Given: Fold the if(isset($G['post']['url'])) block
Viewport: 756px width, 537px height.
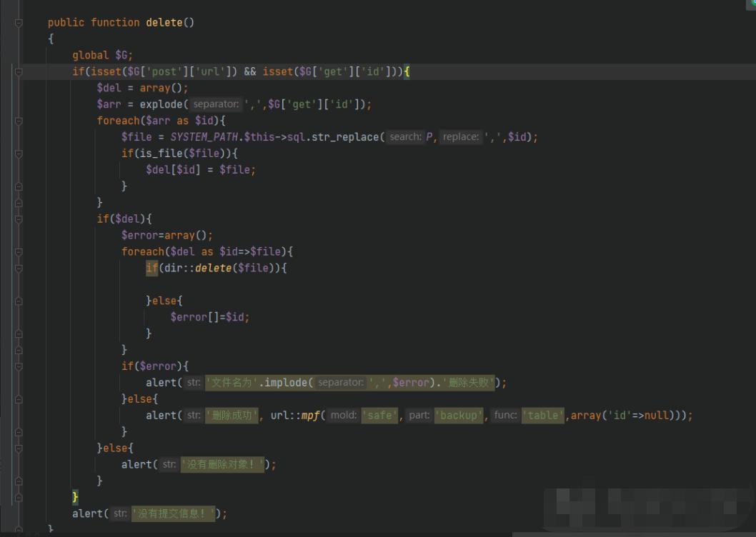Looking at the screenshot, I should (19, 71).
